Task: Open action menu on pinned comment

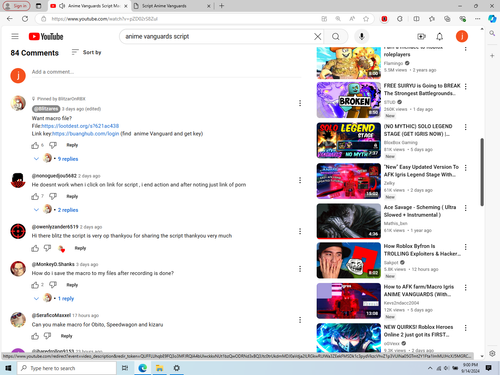Action: [x=300, y=103]
